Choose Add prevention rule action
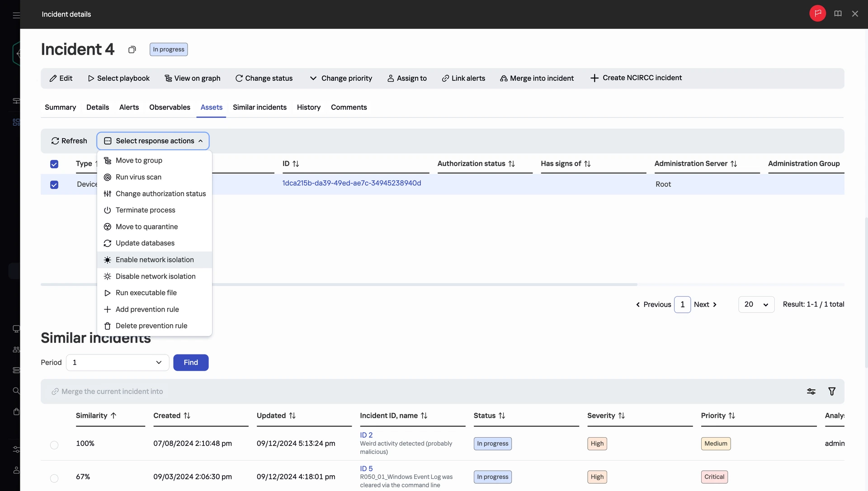The height and width of the screenshot is (491, 868). tap(155, 309)
